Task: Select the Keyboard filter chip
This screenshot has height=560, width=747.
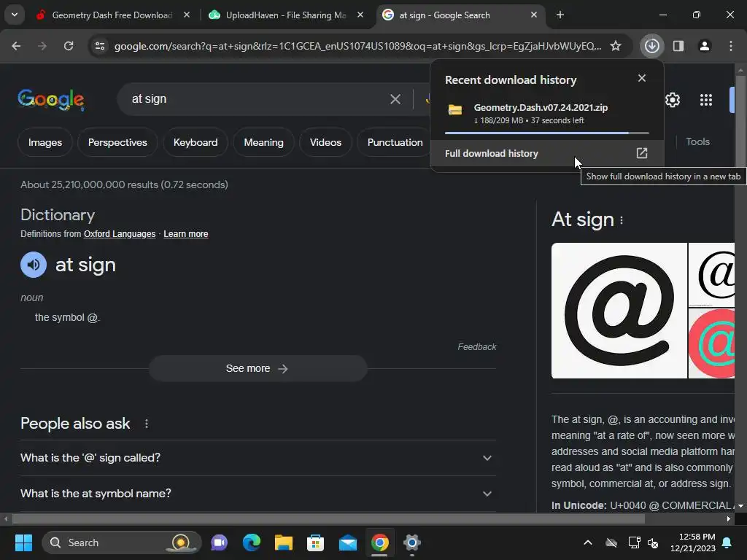Action: point(196,142)
